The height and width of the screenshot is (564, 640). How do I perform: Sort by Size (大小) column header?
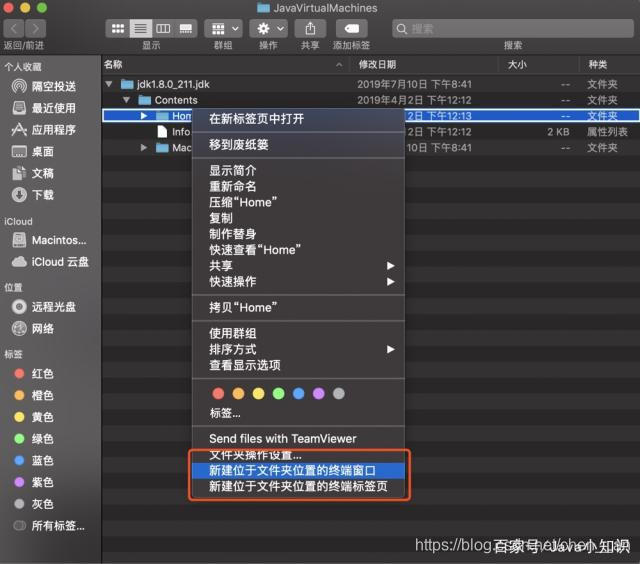(x=538, y=64)
